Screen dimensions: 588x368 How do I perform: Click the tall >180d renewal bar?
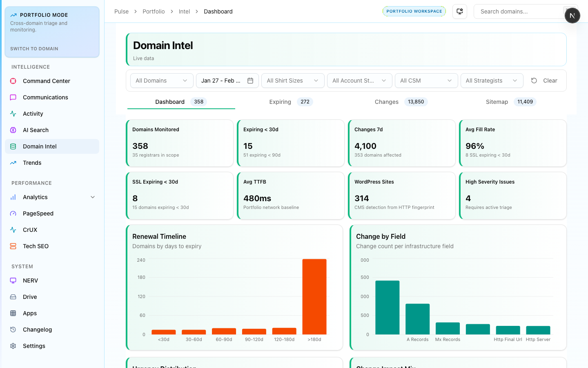[x=314, y=296]
